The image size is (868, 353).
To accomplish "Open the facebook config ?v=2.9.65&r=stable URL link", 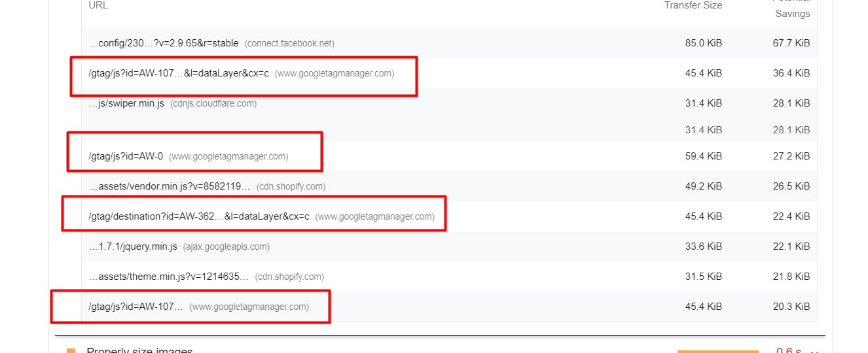I will click(x=164, y=43).
